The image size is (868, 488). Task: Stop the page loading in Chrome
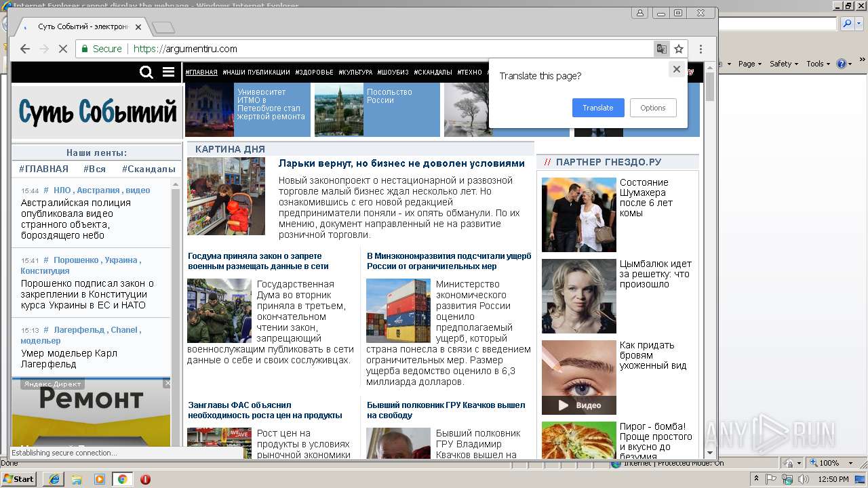pyautogui.click(x=62, y=49)
